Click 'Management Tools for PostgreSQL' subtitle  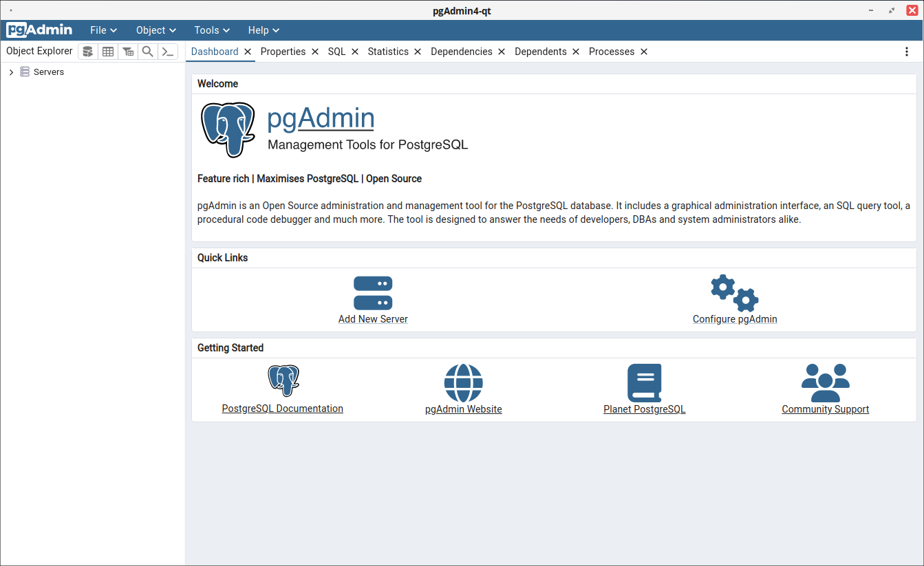click(367, 145)
